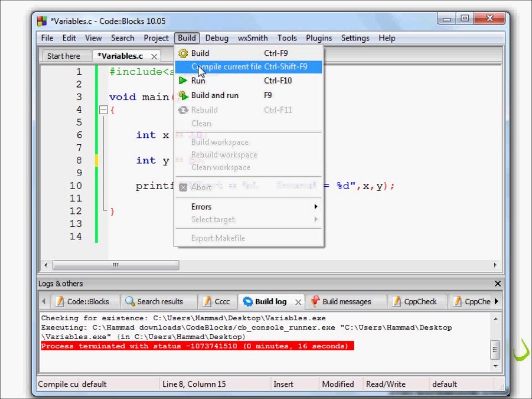
Task: Open the File menu
Action: [47, 38]
